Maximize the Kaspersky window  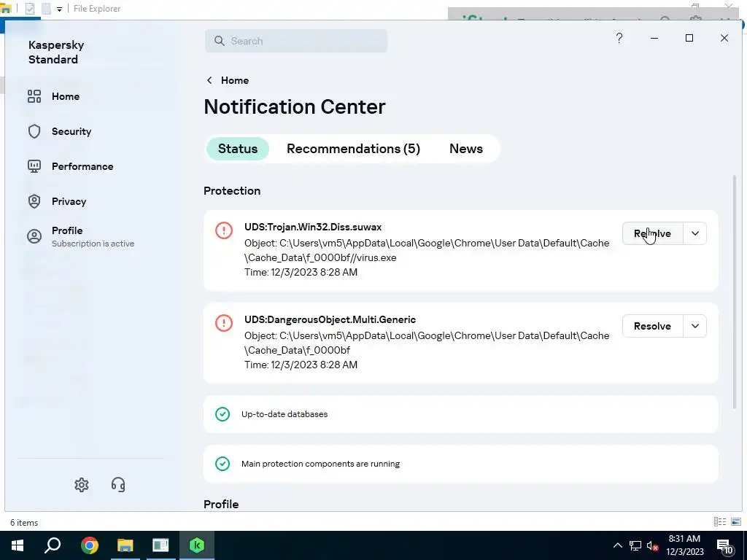[x=689, y=38]
